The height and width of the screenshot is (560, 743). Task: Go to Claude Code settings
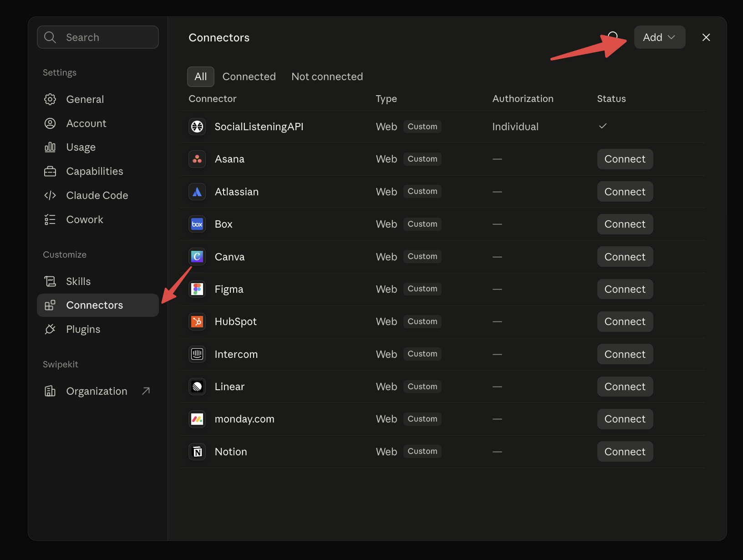click(98, 195)
